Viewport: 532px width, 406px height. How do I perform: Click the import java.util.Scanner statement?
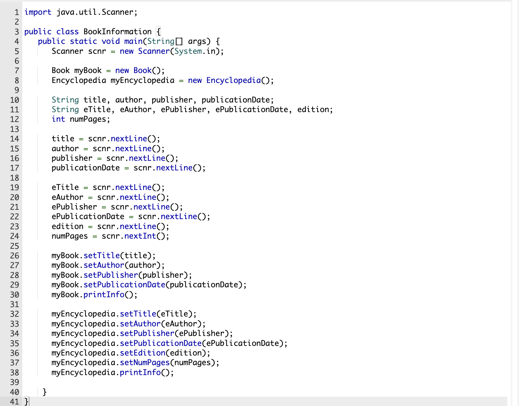(80, 12)
